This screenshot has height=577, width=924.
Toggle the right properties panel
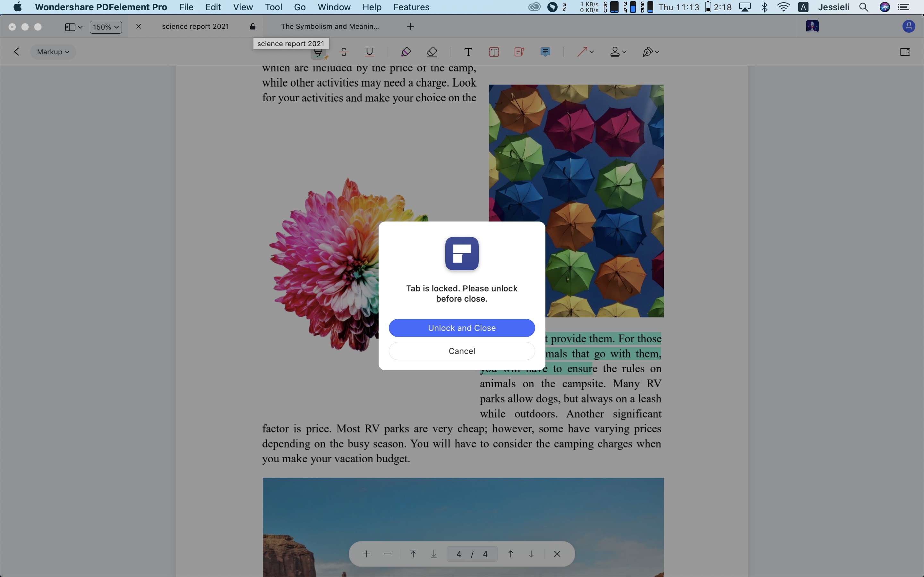(904, 52)
